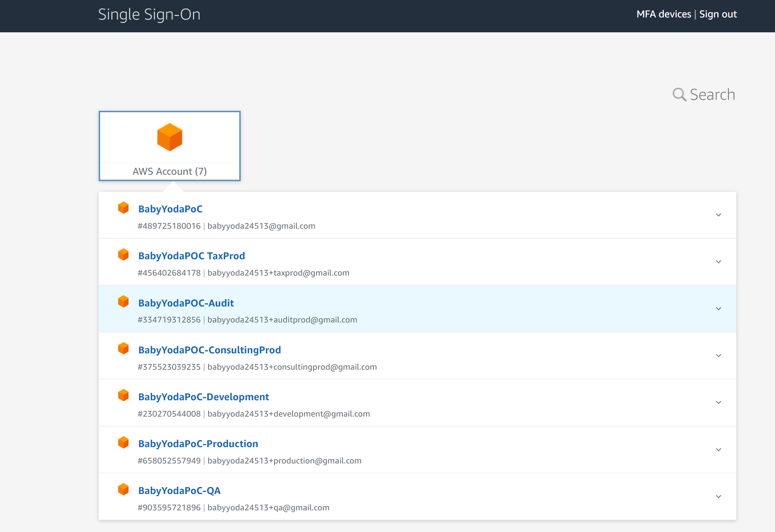Open the BabyYodaPOC TaxProd account name

coord(192,256)
